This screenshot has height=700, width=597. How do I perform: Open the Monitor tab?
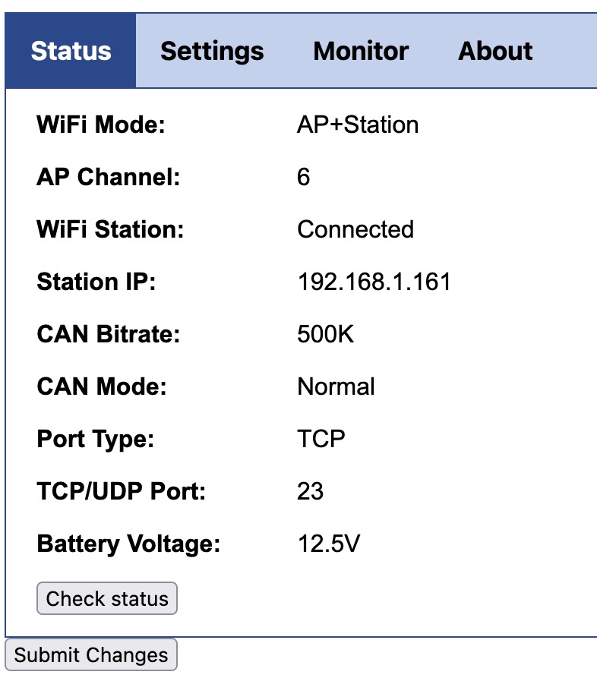point(361,51)
